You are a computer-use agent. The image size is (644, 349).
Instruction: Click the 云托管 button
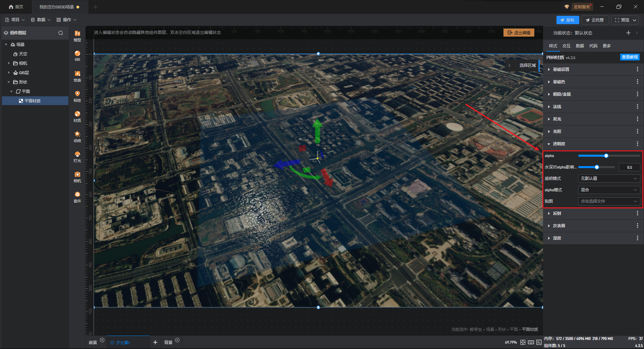click(x=595, y=20)
